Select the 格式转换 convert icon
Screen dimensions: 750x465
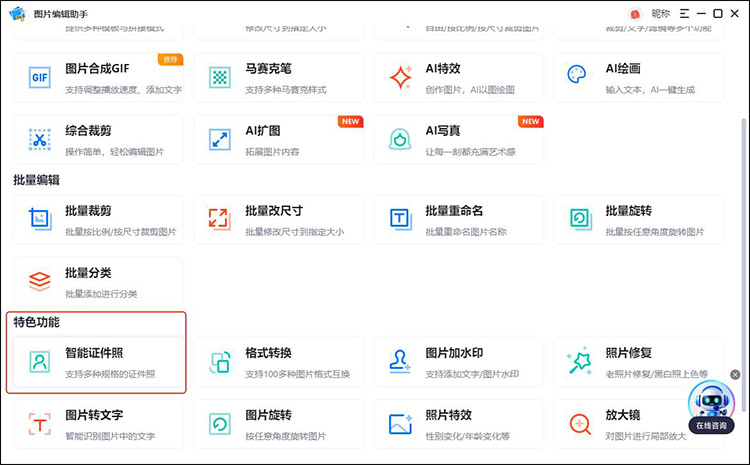[220, 362]
